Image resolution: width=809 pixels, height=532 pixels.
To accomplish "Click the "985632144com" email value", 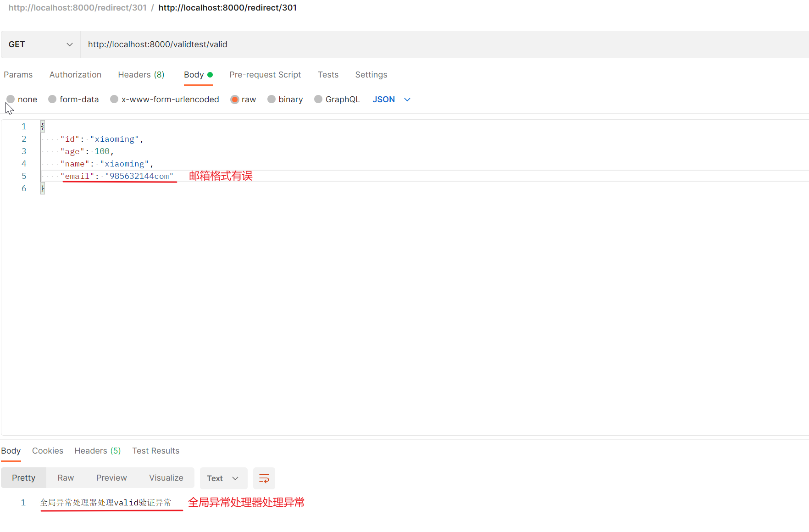I will (x=139, y=176).
